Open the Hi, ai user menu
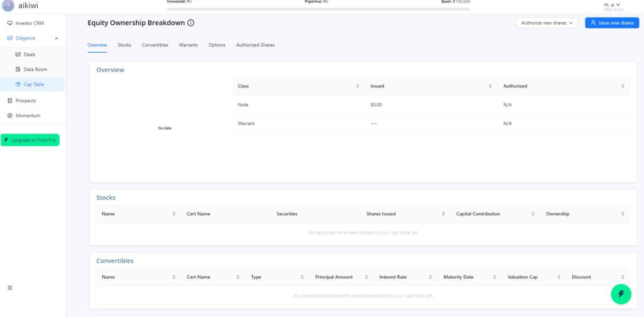 pos(612,4)
